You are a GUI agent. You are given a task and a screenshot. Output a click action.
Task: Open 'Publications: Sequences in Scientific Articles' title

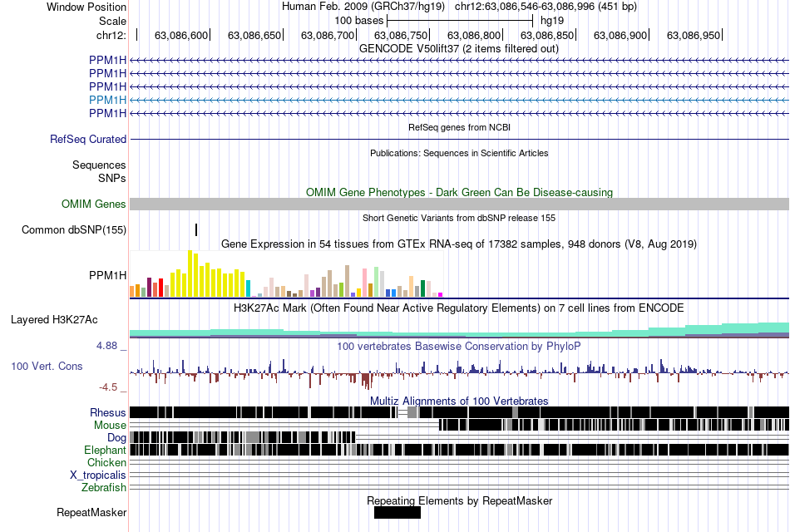pos(459,153)
